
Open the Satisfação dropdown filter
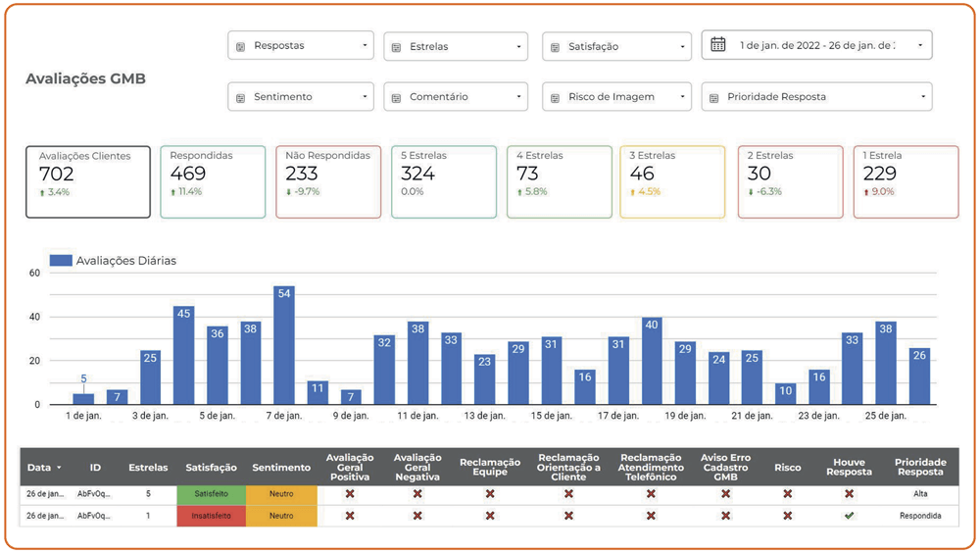(x=616, y=46)
